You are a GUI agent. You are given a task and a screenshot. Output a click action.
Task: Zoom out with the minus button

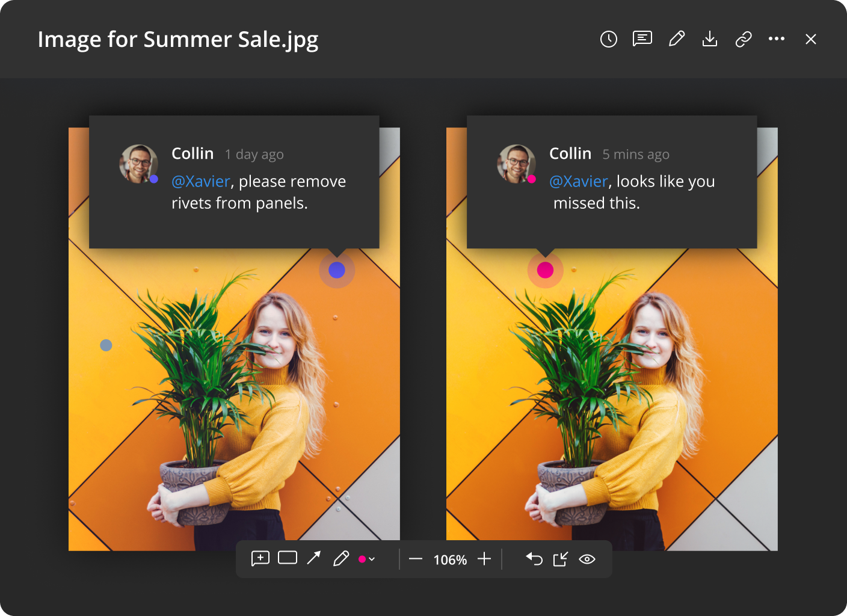[416, 559]
